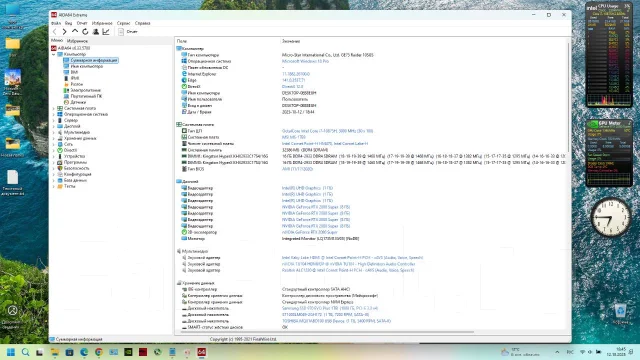The image size is (640, 360).
Task: Expand the Сеть tree node
Action: coord(53,144)
